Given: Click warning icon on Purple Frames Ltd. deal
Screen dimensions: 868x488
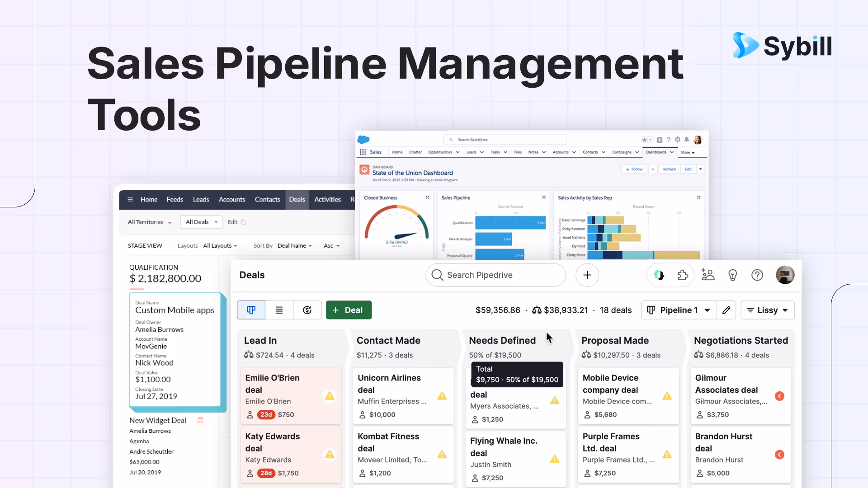Looking at the screenshot, I should [x=667, y=454].
